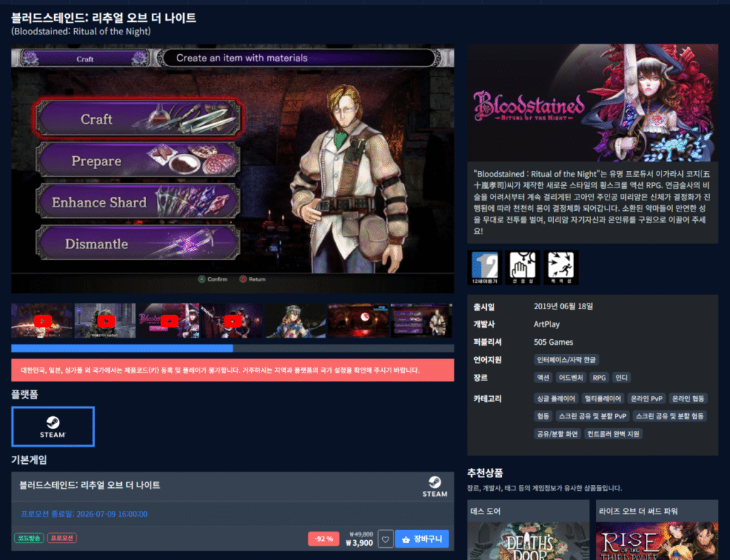Play the fourth YouTube video thumbnail
The image size is (730, 560).
232,321
